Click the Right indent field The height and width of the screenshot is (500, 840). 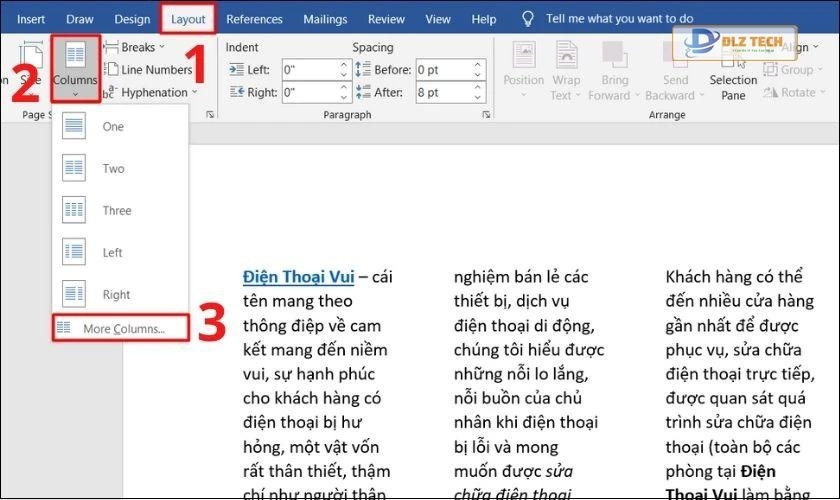pos(311,92)
